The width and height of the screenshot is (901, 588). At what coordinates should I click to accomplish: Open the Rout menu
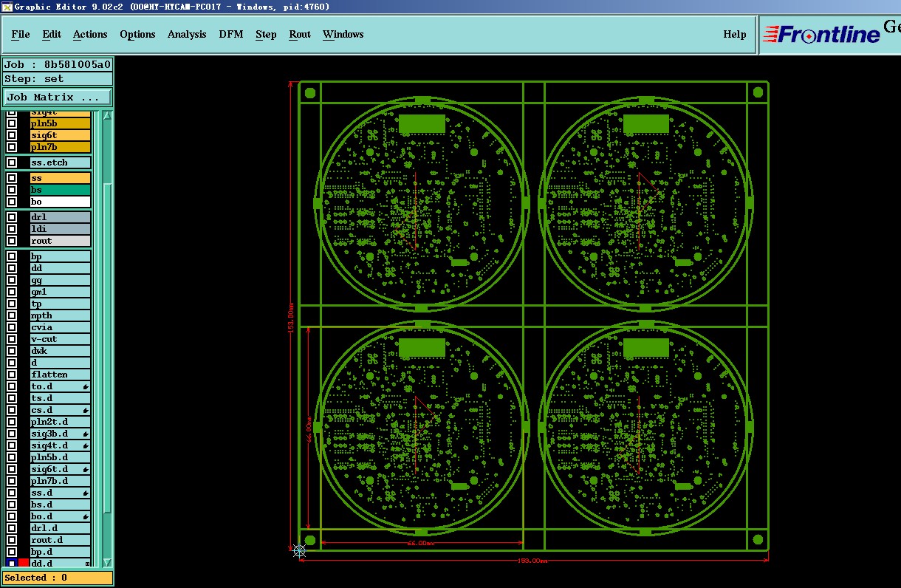click(x=300, y=34)
